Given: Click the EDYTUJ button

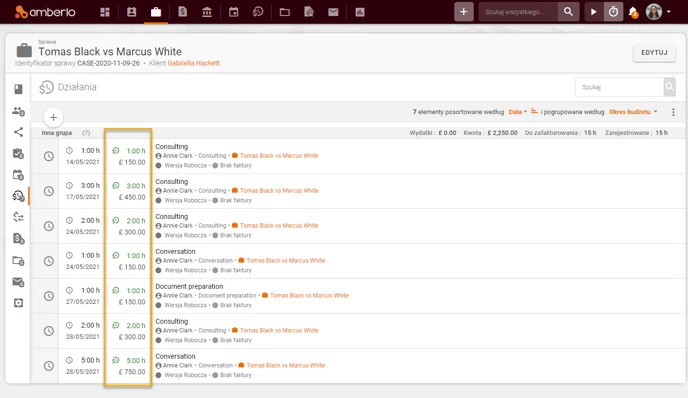Looking at the screenshot, I should [654, 53].
